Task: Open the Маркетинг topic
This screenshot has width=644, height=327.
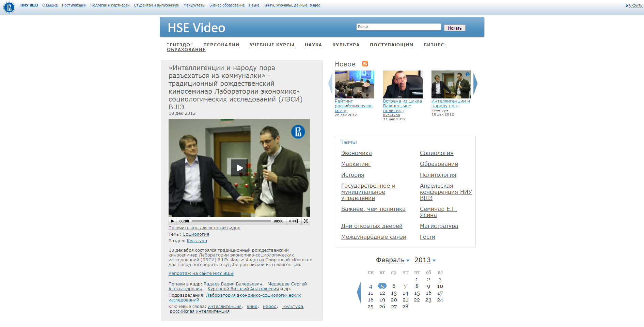Action: [356, 164]
